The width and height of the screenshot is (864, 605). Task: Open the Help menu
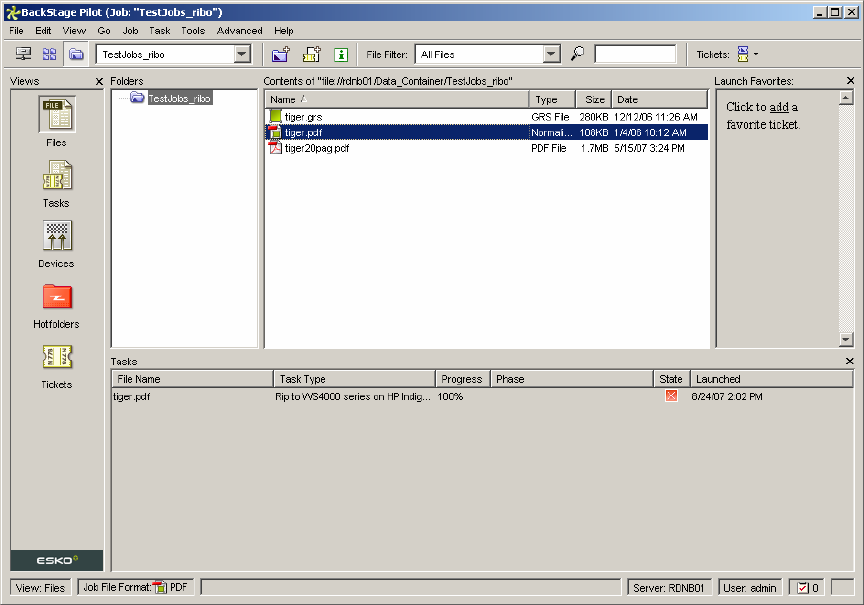click(x=284, y=31)
